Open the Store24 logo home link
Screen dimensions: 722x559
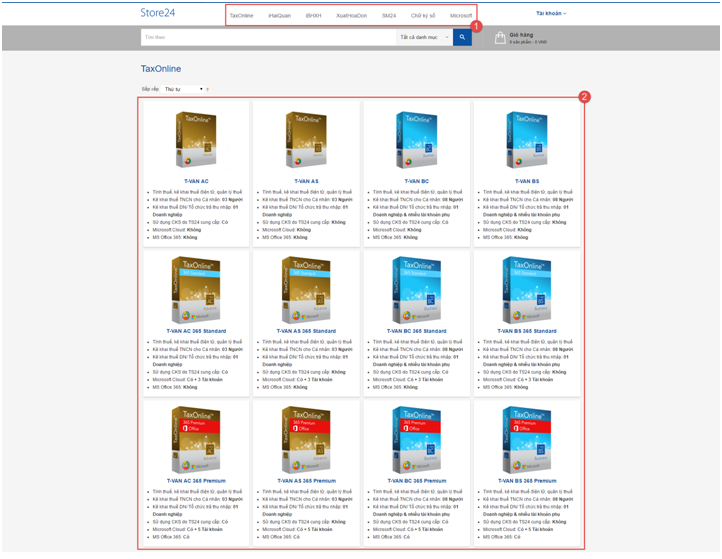(157, 13)
